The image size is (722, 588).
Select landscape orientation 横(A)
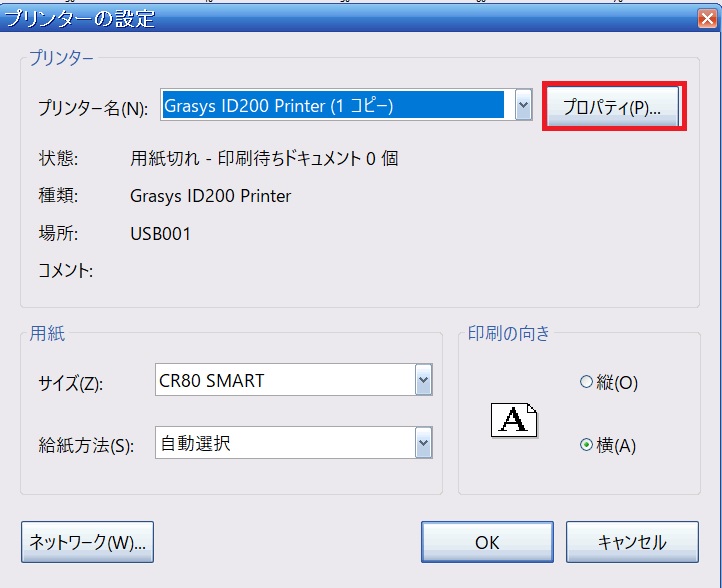[608, 445]
